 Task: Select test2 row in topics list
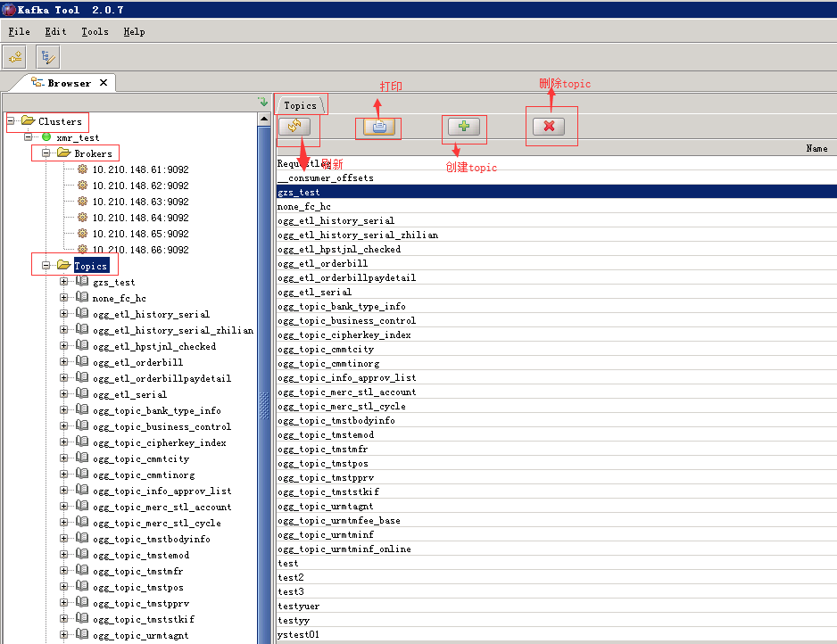point(556,577)
